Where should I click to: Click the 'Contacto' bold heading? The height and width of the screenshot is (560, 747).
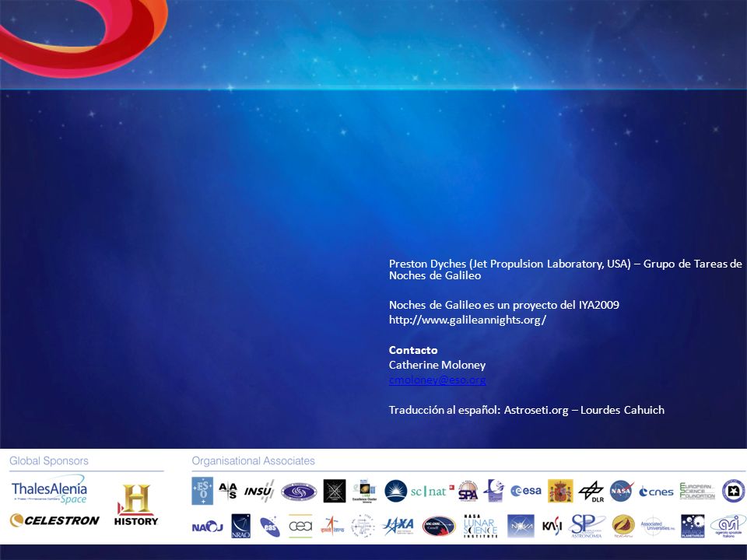(413, 350)
